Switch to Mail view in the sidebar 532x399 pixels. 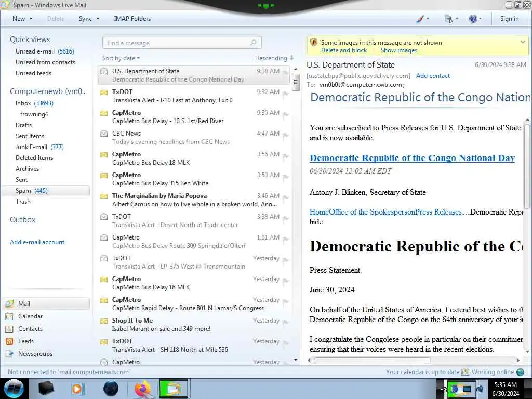(46, 303)
